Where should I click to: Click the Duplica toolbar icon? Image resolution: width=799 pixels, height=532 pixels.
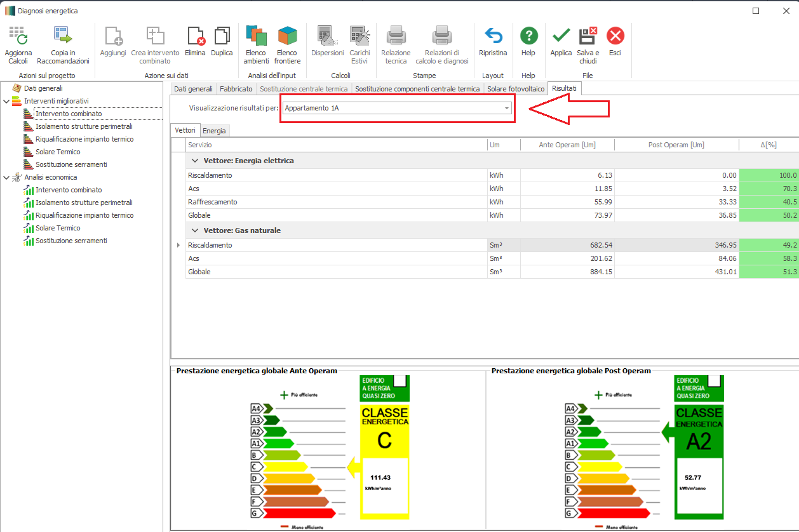222,36
